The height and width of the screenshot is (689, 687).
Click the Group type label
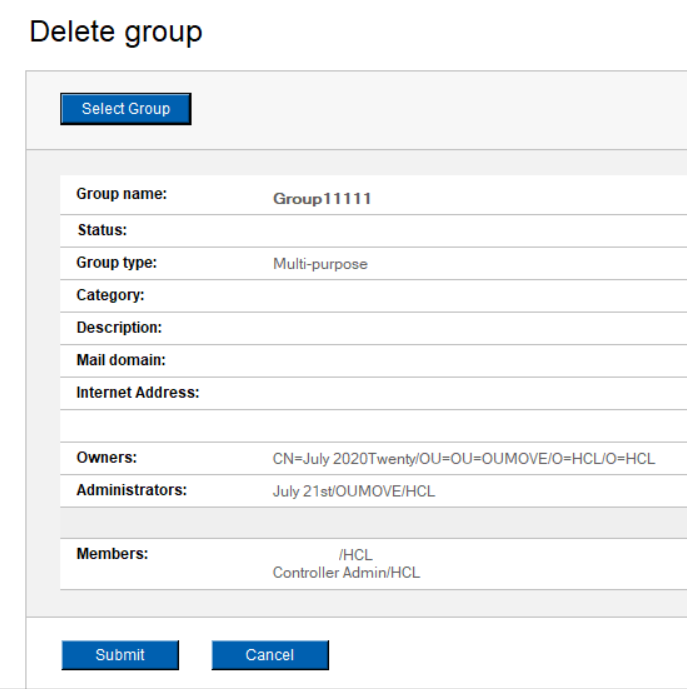(116, 262)
